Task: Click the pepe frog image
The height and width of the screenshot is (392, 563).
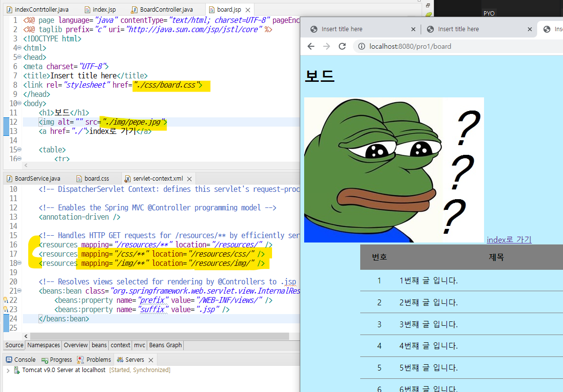Action: pos(394,170)
